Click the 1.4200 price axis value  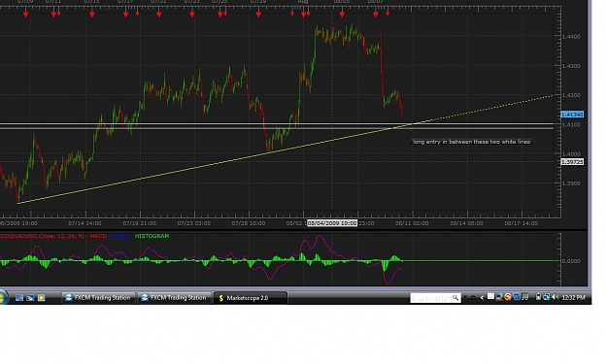click(x=571, y=95)
